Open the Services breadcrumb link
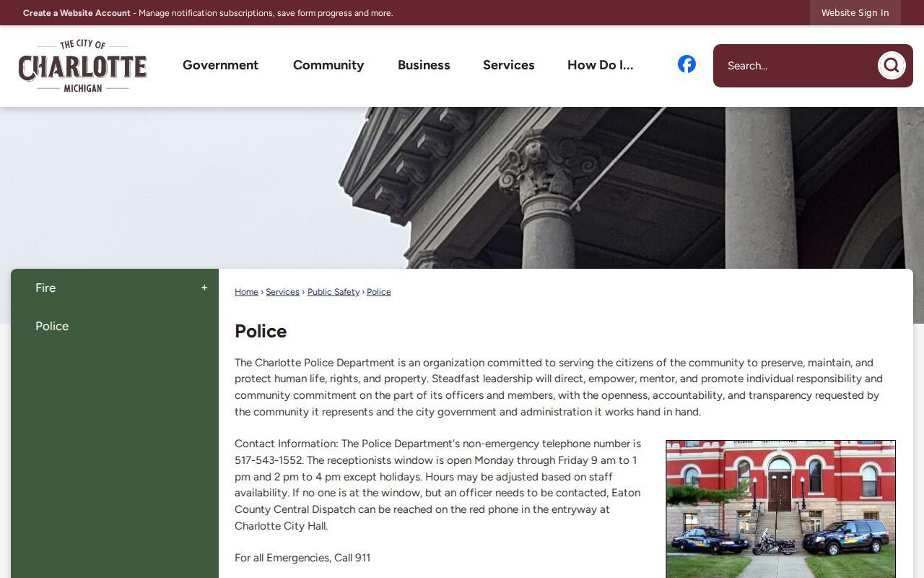The image size is (924, 578). (282, 292)
